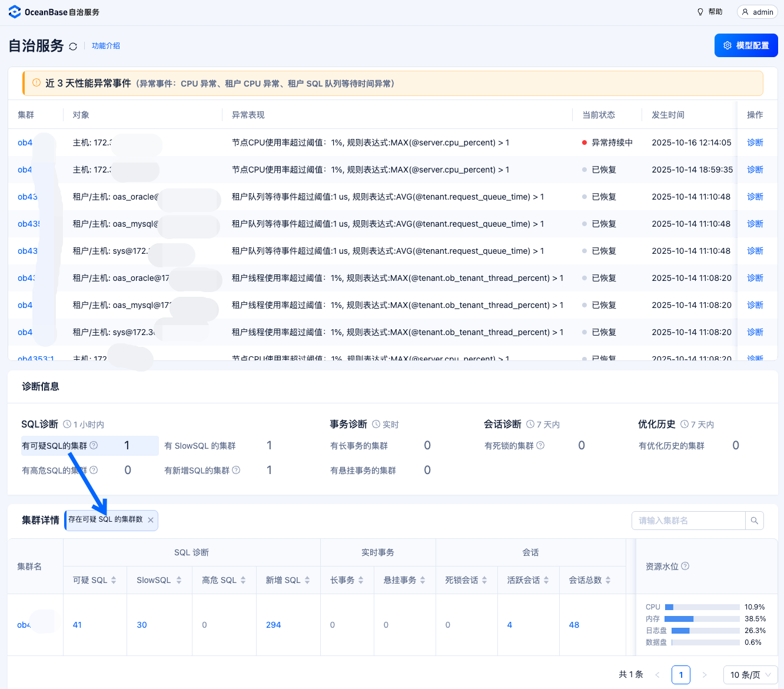The image size is (784, 689).
Task: Sort by the 可疑 SQL column
Action: (x=114, y=580)
